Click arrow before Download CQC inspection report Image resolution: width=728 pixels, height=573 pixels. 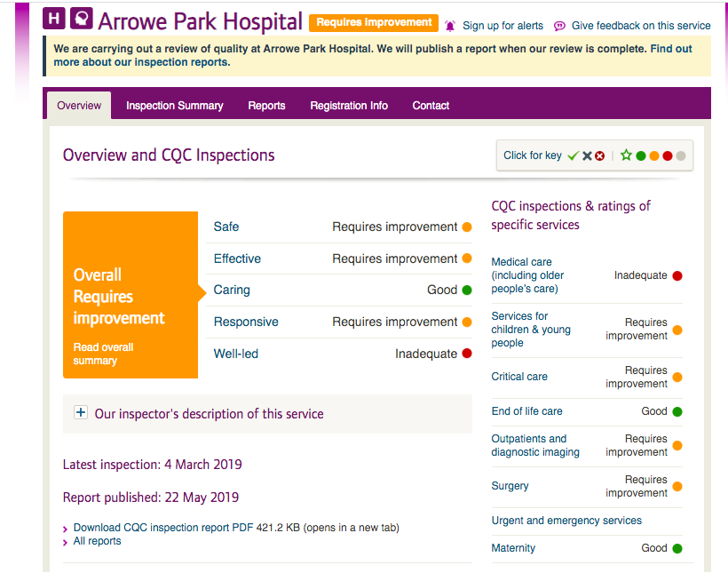pos(65,529)
